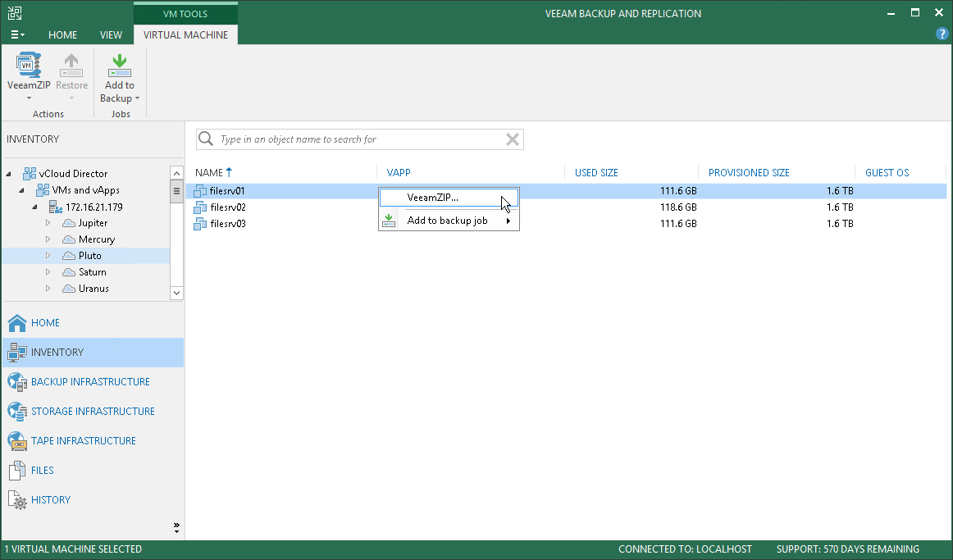Screen dimensions: 953x560
Task: Click the filesrv02 VM icon
Action: [200, 207]
